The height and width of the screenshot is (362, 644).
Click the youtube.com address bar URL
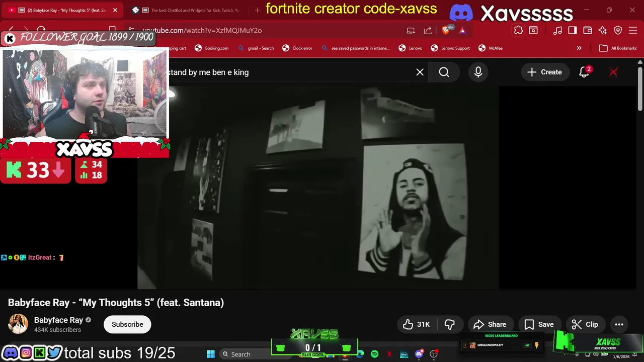(202, 30)
